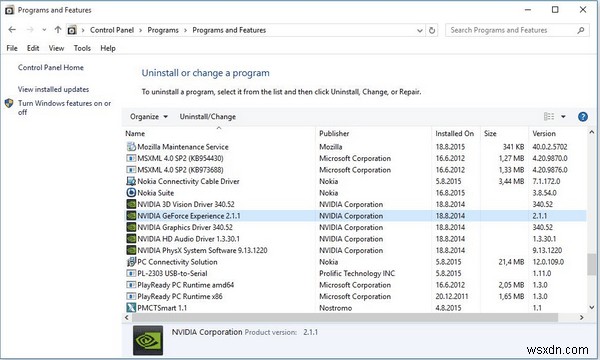Screen dimensions: 600x360
Task: Click the PL-2303 USB-to-Serial icon
Action: coord(131,273)
